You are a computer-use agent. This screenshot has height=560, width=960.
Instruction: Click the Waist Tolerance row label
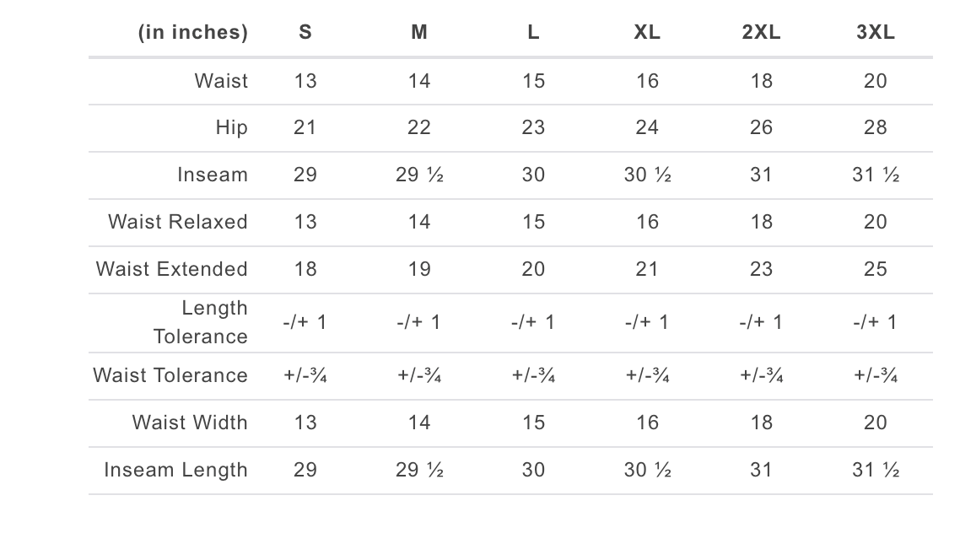coord(170,375)
